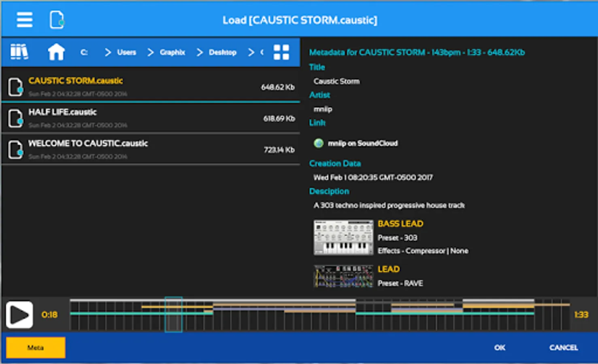Click the creation date value
The height and width of the screenshot is (364, 598).
point(373,178)
